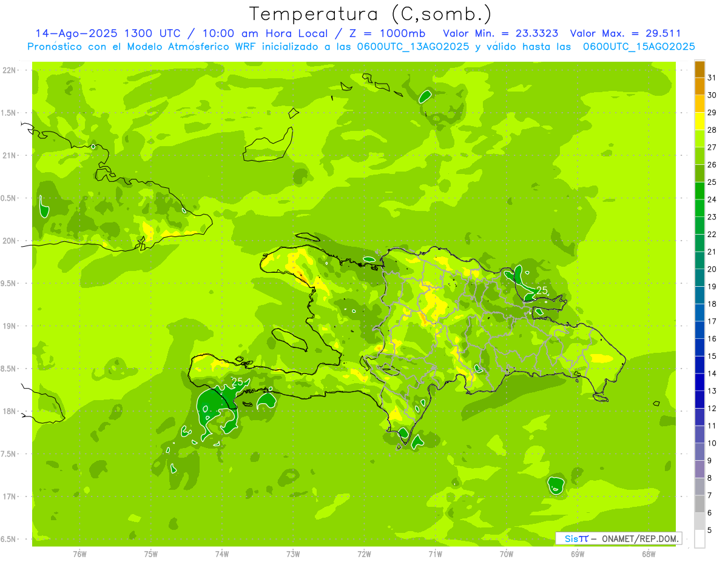Click the 8.5N latitude tick label

pos(10,369)
